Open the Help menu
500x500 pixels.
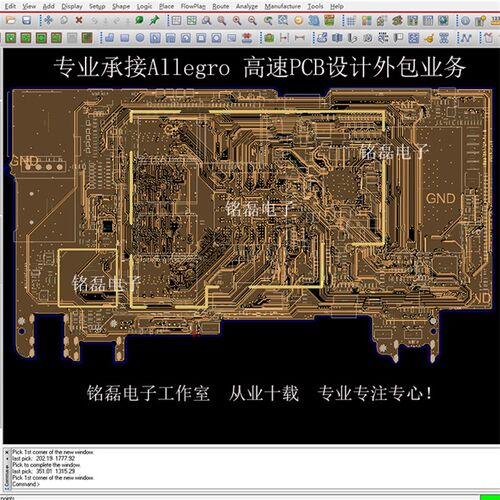point(337,6)
